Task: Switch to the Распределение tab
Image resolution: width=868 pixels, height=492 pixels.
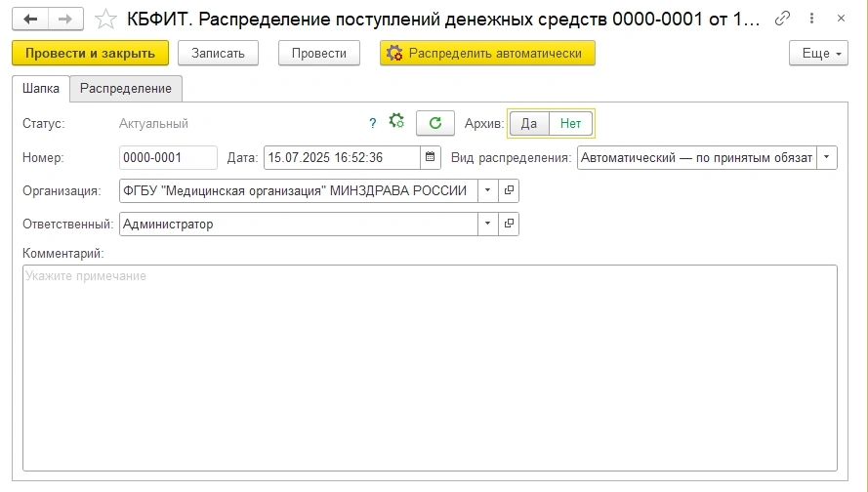Action: pyautogui.click(x=126, y=89)
